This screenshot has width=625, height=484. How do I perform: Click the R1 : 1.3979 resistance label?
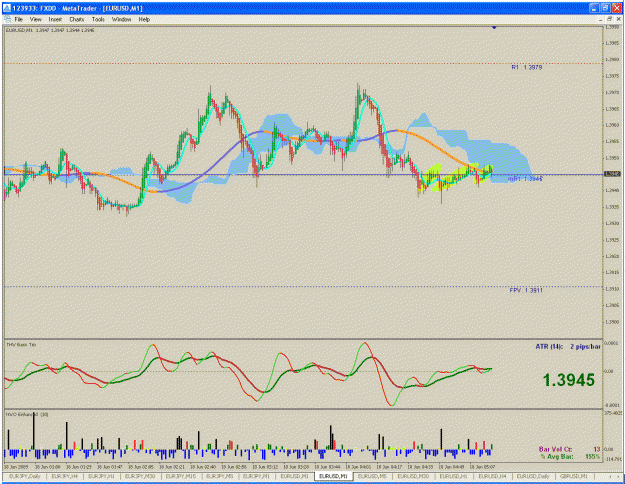coord(527,67)
